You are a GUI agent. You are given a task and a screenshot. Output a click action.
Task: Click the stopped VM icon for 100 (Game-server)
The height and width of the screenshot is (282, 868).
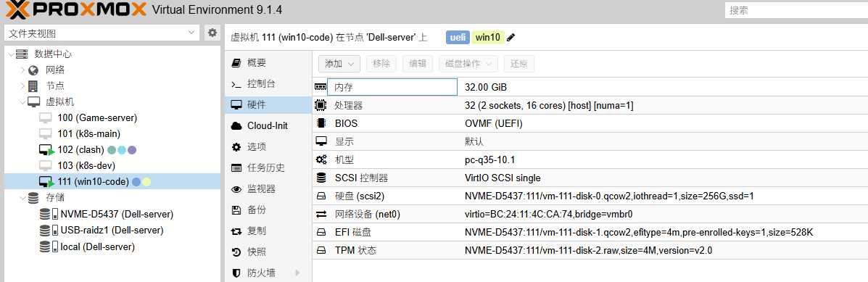coord(46,117)
